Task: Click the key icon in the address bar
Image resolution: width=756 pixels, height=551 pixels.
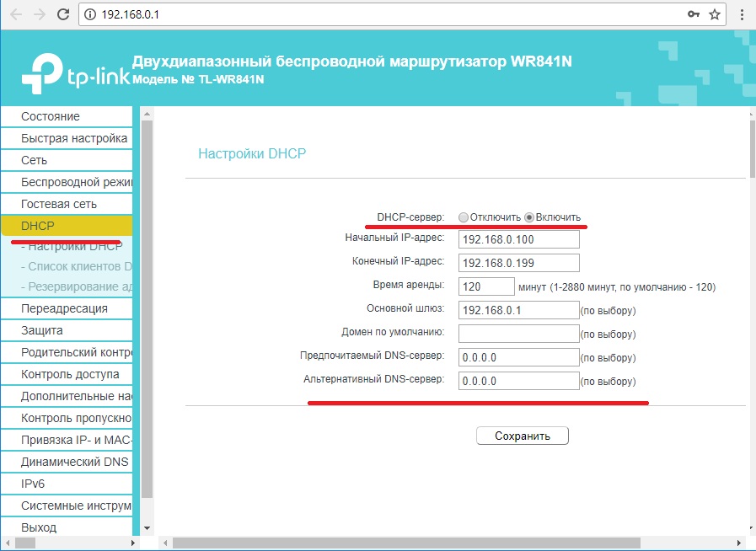Action: [x=694, y=13]
